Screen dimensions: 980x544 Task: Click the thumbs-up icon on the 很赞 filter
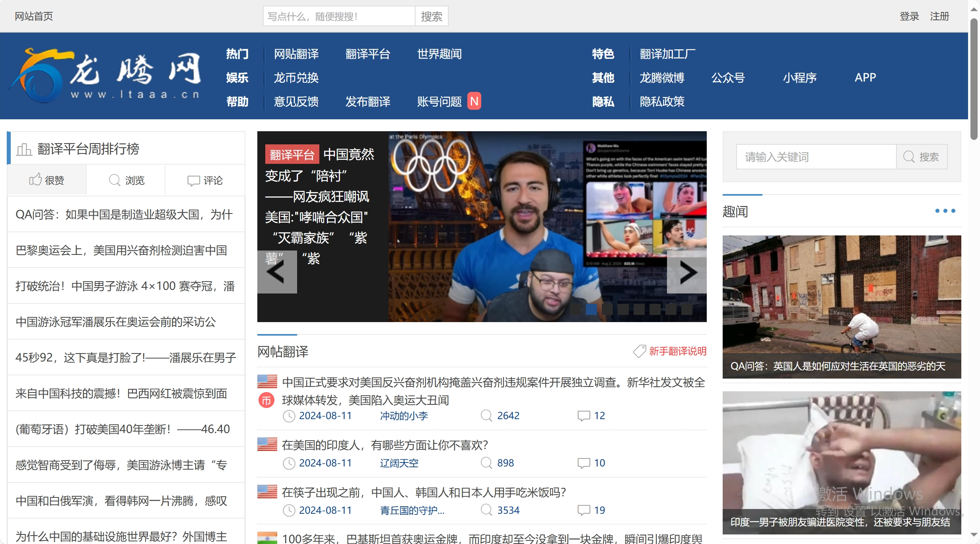[x=35, y=179]
